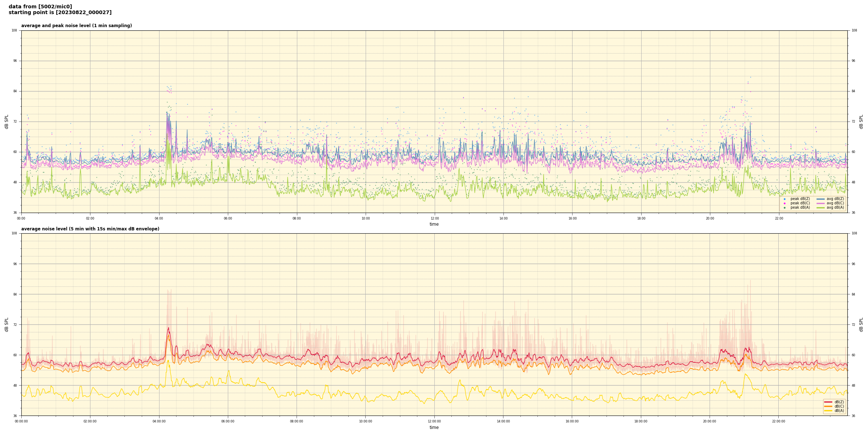Click the 04:00 tick label on upper chart

[x=159, y=218]
